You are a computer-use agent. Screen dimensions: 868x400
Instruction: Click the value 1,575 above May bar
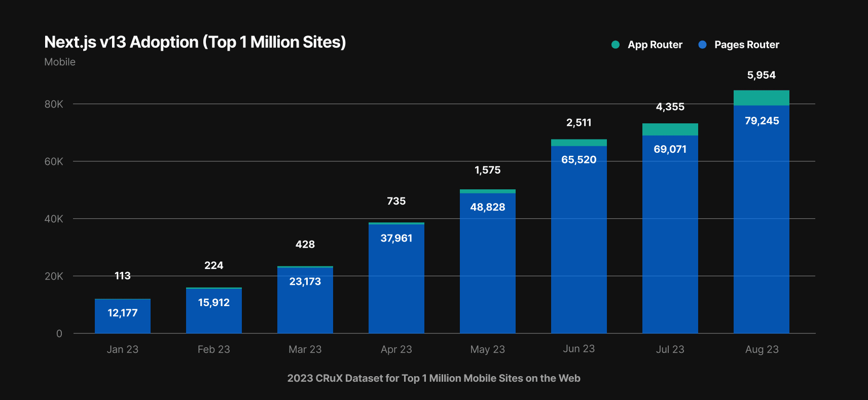point(488,170)
